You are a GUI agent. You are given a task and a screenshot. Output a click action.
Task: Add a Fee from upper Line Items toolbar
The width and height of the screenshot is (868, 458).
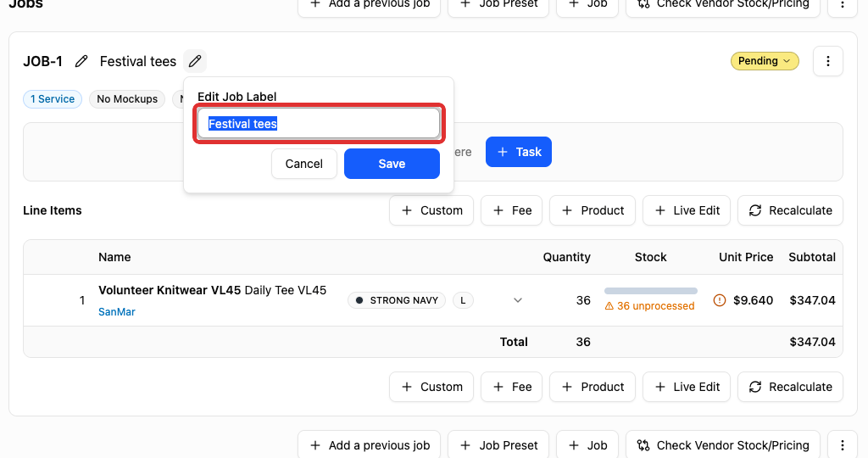coord(511,210)
